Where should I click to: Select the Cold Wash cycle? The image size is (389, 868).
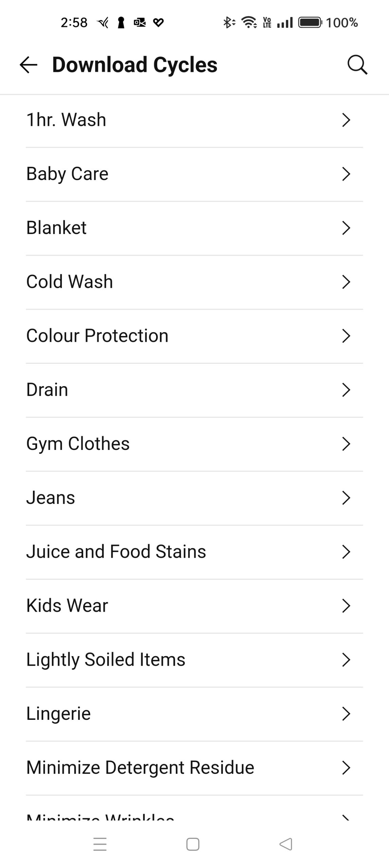70,282
